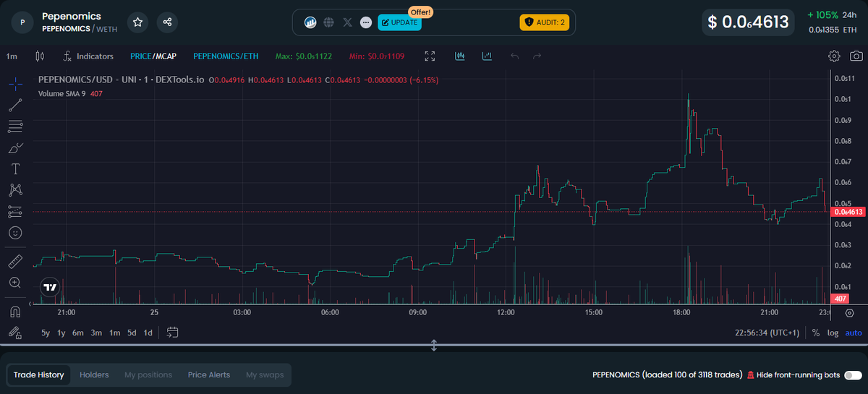Click the Max: $0.0₅1122 value
868x394 pixels.
pos(304,56)
